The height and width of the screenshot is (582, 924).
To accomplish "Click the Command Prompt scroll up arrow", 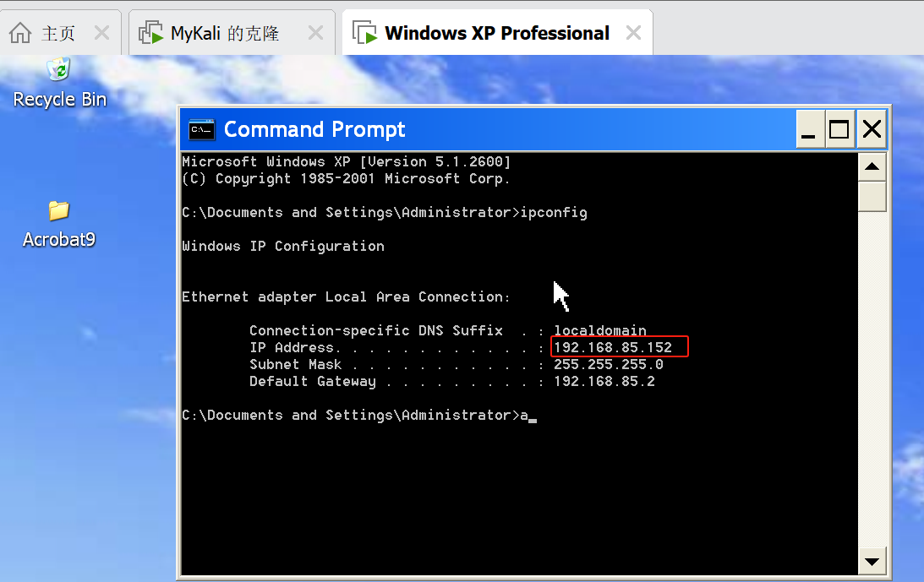I will tap(872, 166).
